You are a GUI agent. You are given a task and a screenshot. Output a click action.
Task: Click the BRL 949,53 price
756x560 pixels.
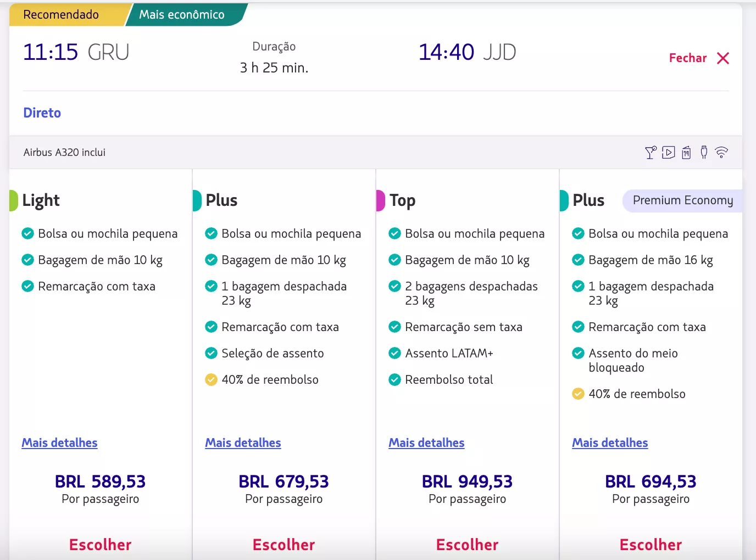point(468,481)
